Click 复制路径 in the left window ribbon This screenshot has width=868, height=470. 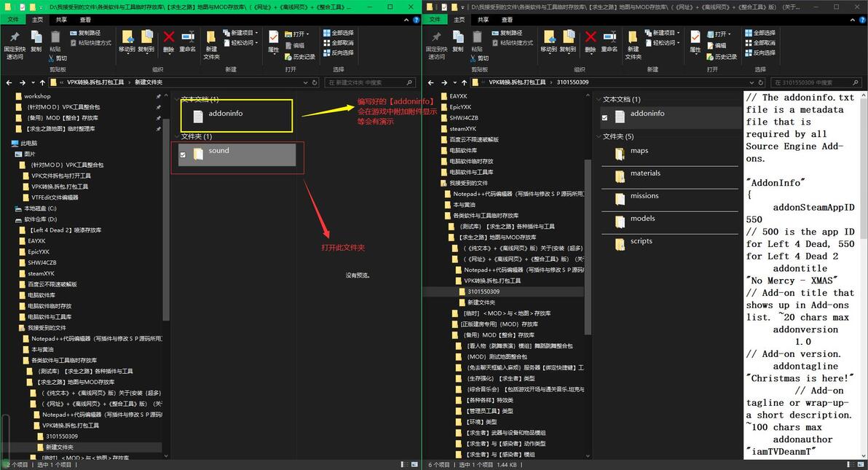[84, 34]
